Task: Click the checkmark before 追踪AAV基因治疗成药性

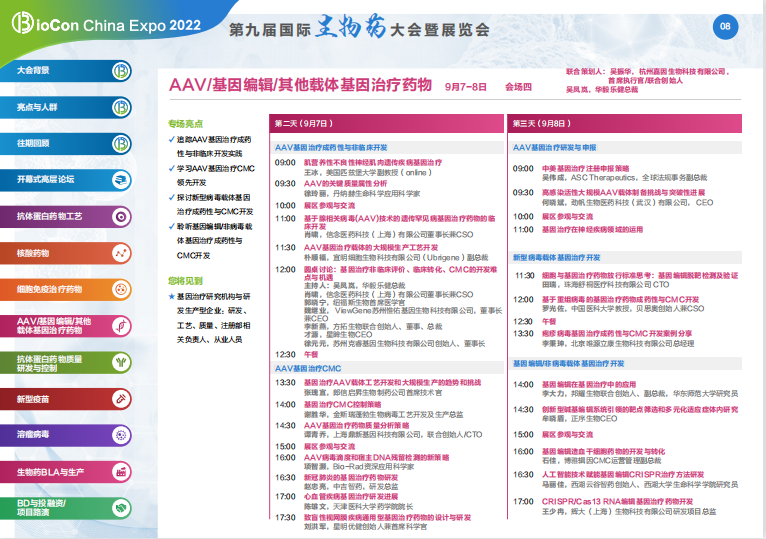Action: pyautogui.click(x=171, y=139)
